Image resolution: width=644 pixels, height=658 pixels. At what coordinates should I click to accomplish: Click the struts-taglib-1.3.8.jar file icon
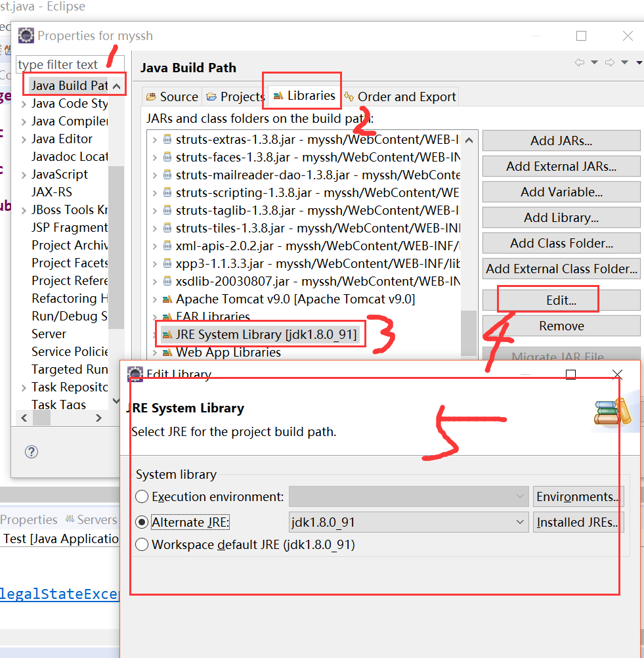[x=167, y=210]
